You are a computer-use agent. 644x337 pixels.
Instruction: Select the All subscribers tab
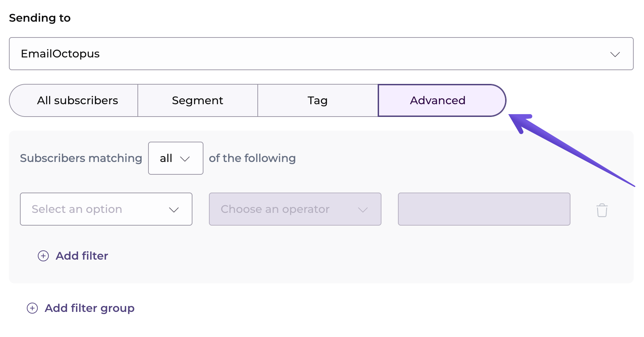tap(77, 100)
